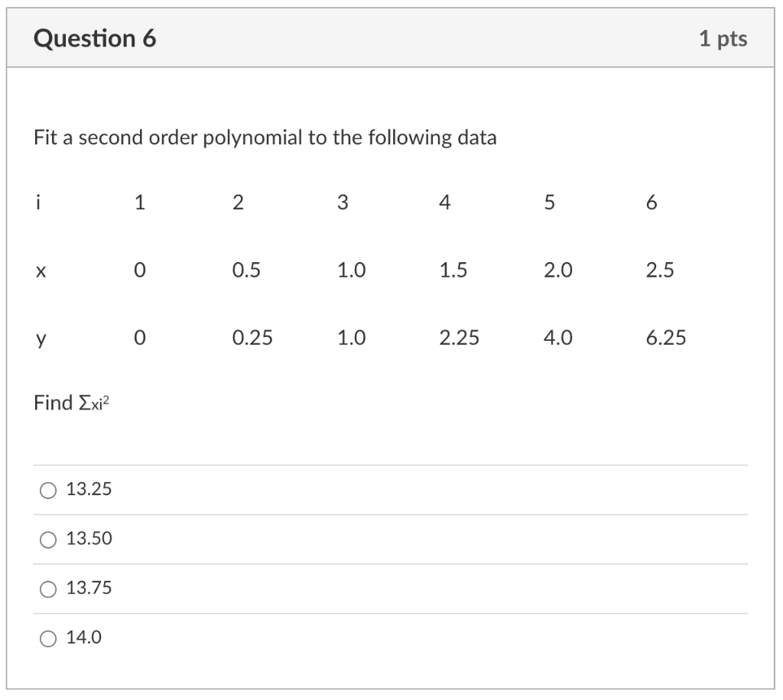Click the i column header
This screenshot has width=783, height=700.
click(x=38, y=201)
